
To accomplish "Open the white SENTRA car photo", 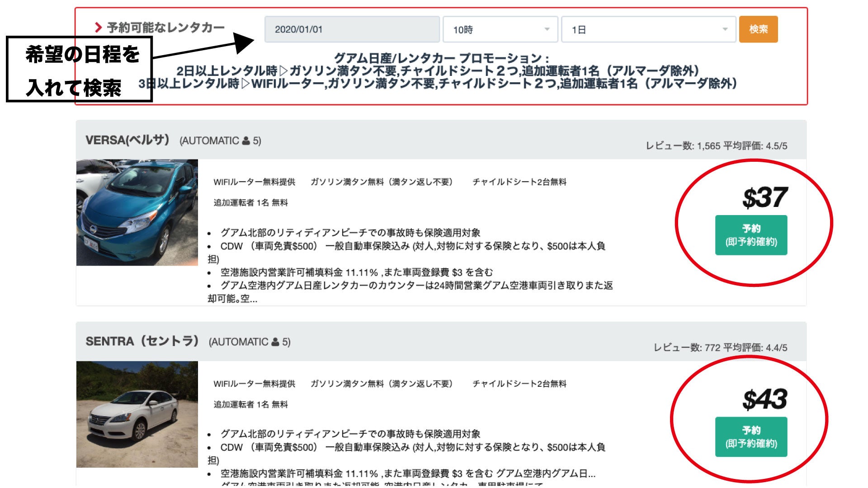I will coord(137,414).
